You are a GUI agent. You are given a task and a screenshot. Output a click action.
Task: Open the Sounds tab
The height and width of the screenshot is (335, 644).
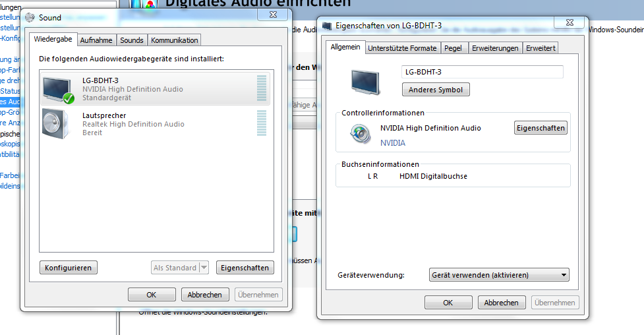pyautogui.click(x=131, y=40)
